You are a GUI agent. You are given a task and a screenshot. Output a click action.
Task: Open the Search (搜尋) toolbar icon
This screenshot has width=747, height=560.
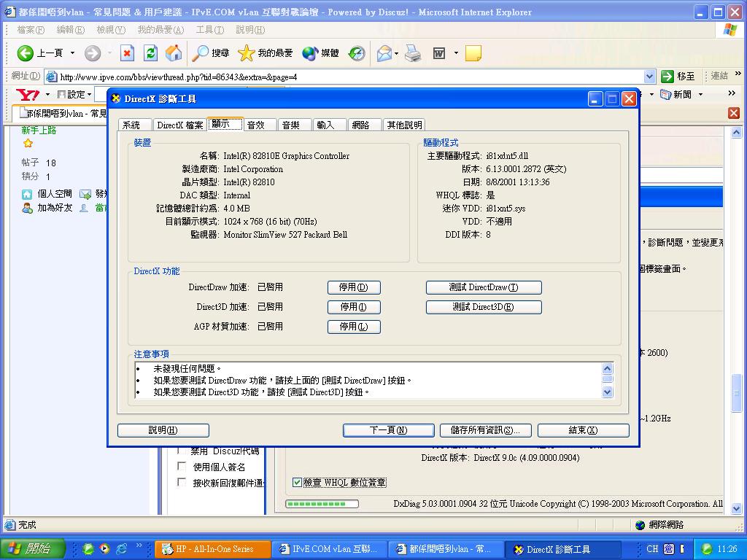tap(201, 52)
